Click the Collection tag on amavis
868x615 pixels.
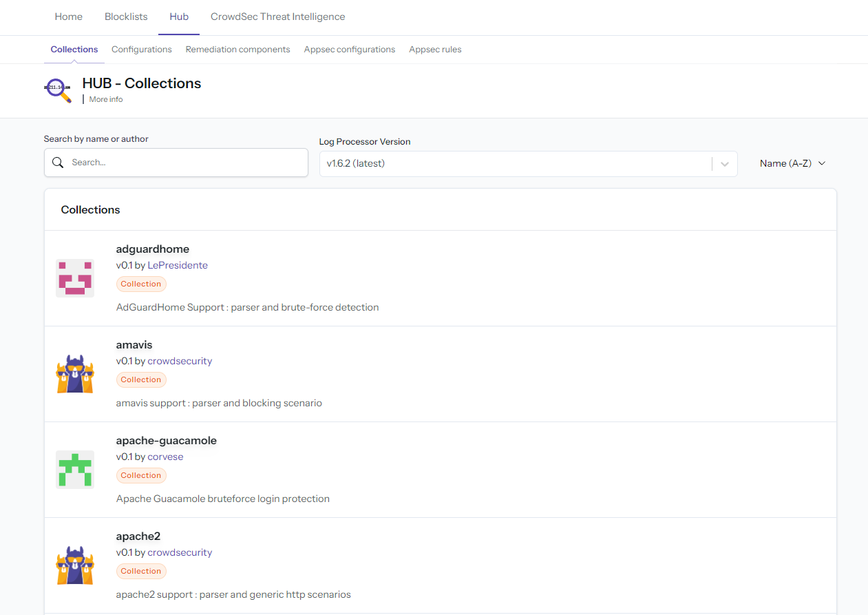pyautogui.click(x=141, y=379)
